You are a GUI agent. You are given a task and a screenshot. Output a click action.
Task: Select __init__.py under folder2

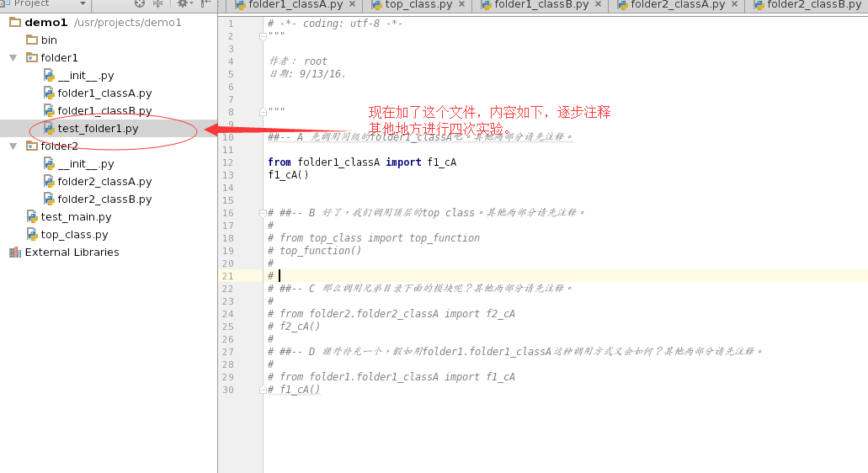click(x=78, y=164)
